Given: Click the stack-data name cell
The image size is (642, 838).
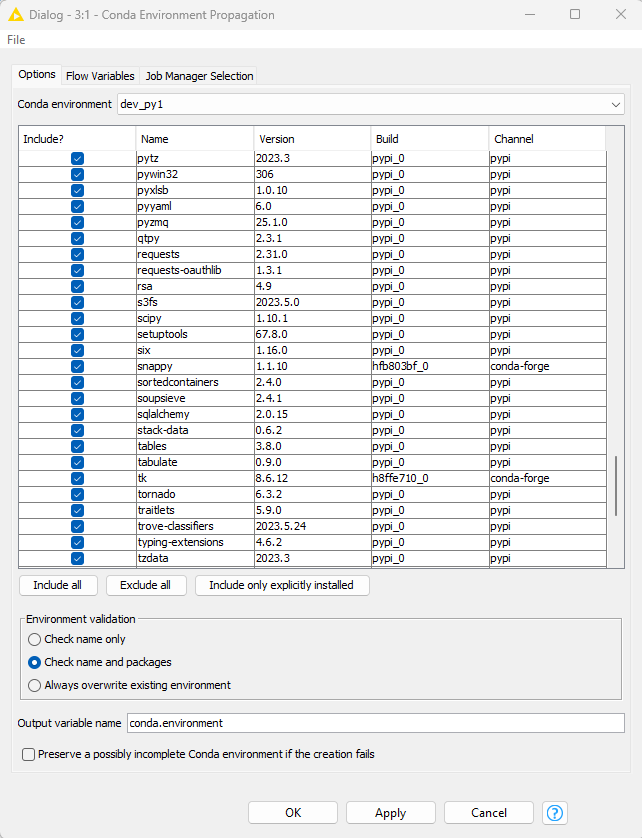Looking at the screenshot, I should pos(195,430).
